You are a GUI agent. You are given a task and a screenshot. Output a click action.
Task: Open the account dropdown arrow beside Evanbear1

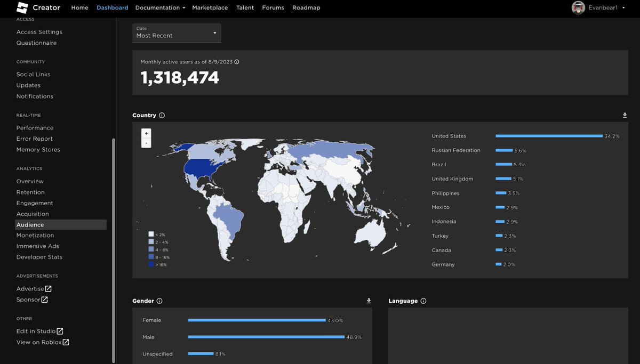point(623,7)
